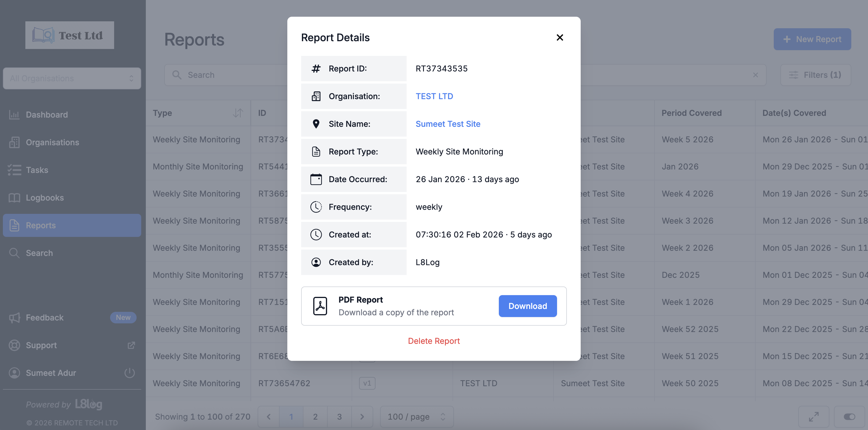Open Logbooks via the book icon

pyautogui.click(x=14, y=197)
